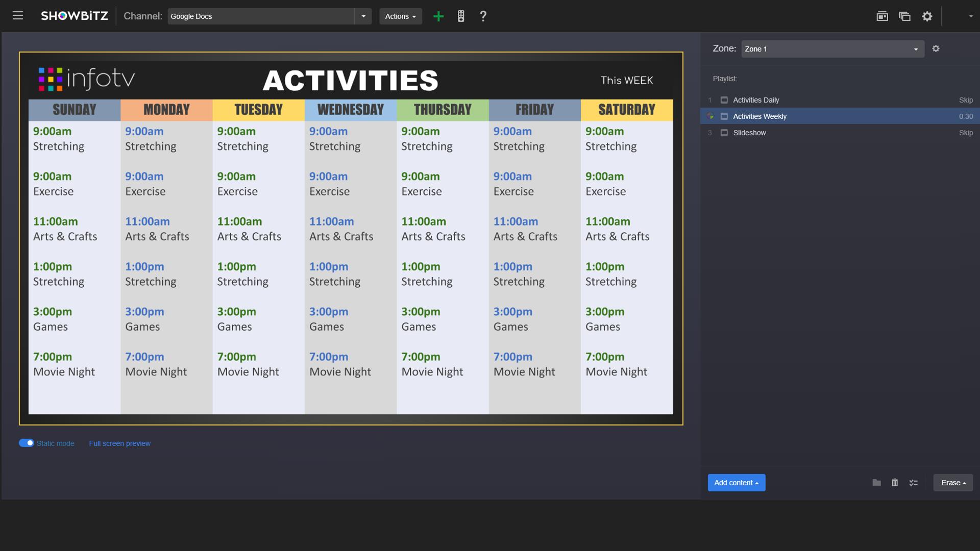Select Activities Weekly playlist item

(840, 116)
